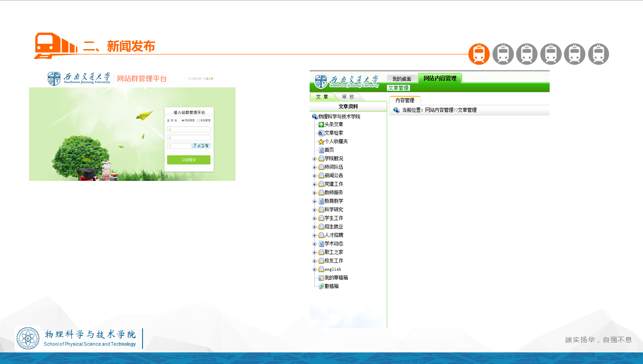Open the 我的桌面 tab
Viewport: 643px width, 364px height.
tap(401, 79)
